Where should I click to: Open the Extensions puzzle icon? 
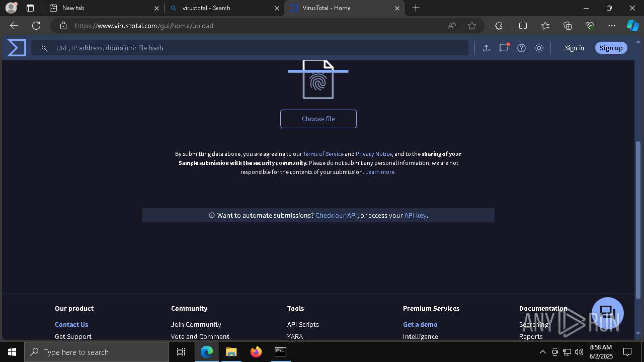click(x=499, y=26)
